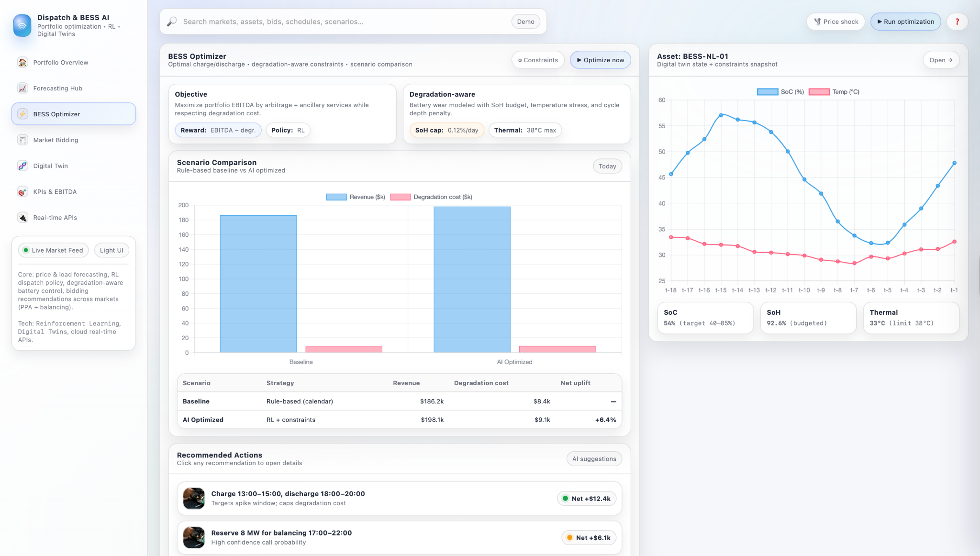Screen dimensions: 980x556
Task: Toggle the Light UI theme switch
Action: pyautogui.click(x=111, y=250)
